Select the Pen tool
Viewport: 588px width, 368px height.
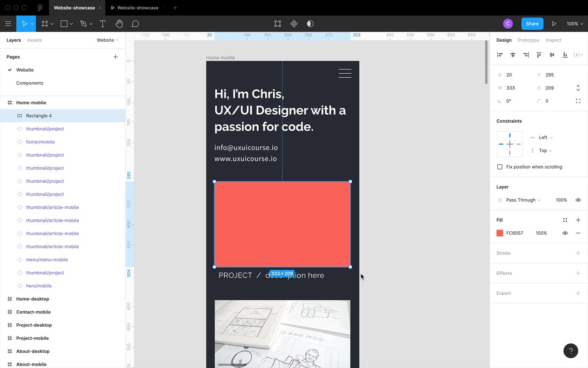(83, 24)
